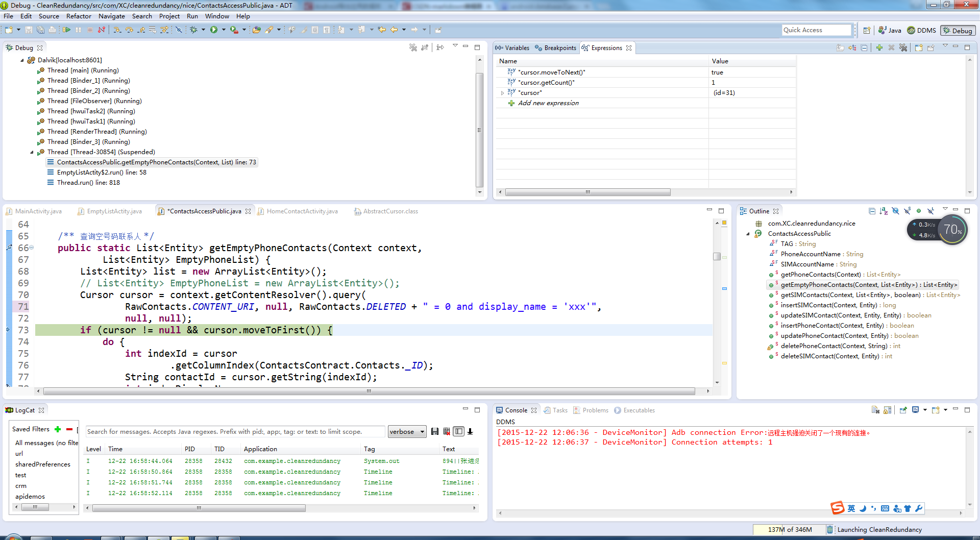This screenshot has width=980, height=540.
Task: Switch to the DDMS perspective
Action: click(x=921, y=31)
